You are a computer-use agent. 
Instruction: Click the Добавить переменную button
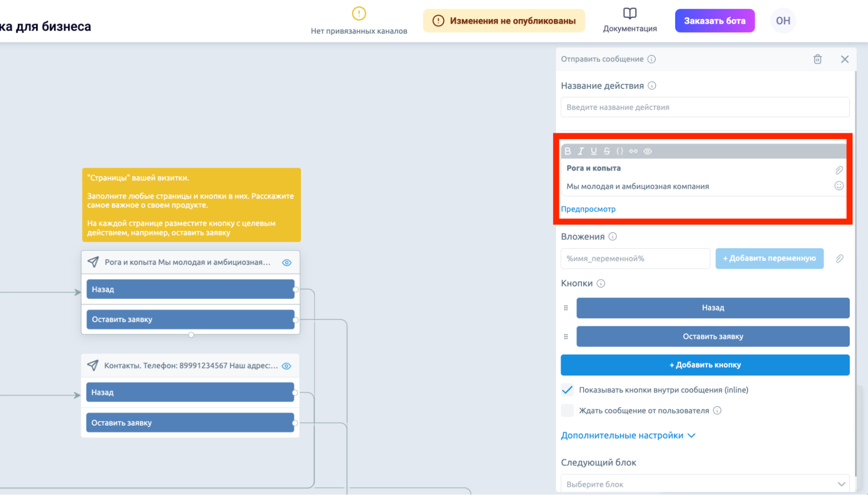point(769,258)
